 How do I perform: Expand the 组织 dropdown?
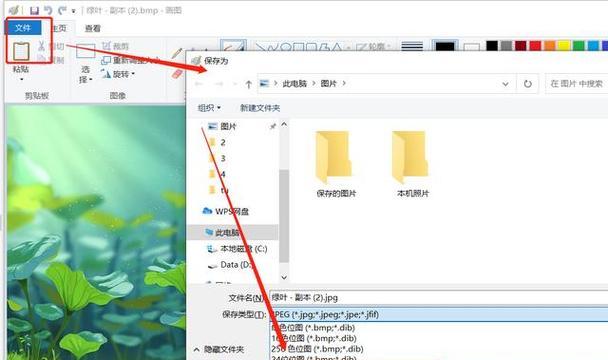(209, 108)
